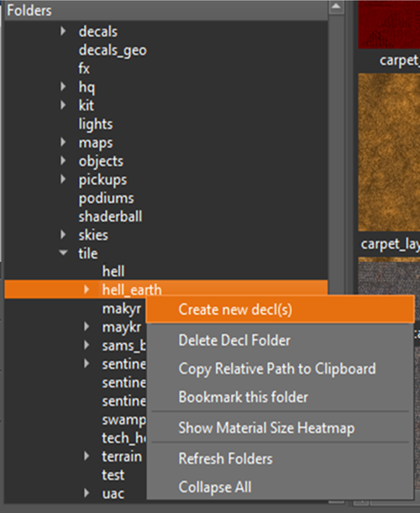Select the test folder

click(113, 475)
